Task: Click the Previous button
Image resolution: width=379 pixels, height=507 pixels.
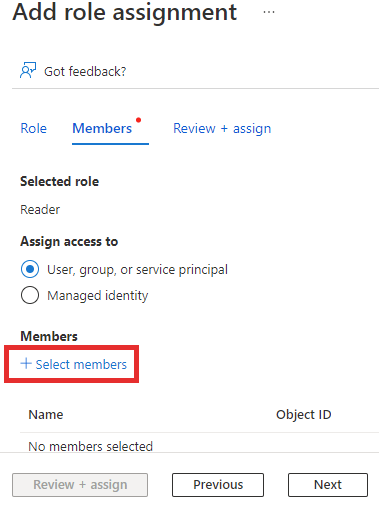Action: (x=218, y=485)
